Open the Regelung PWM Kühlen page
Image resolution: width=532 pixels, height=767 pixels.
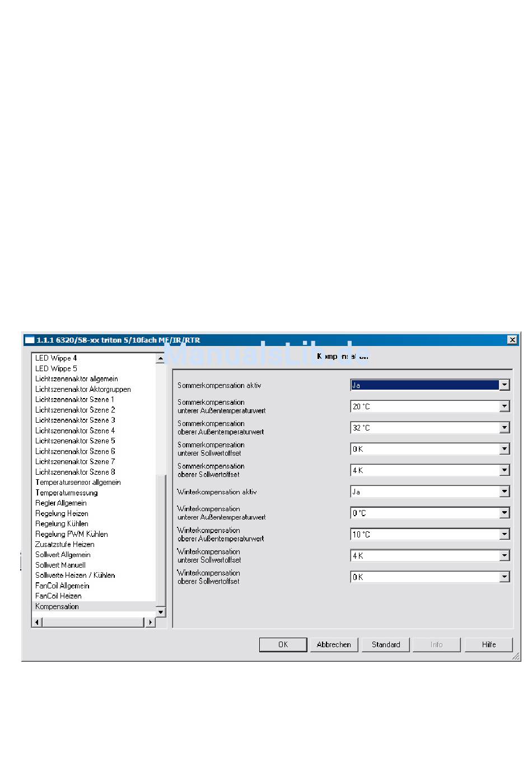pos(72,534)
